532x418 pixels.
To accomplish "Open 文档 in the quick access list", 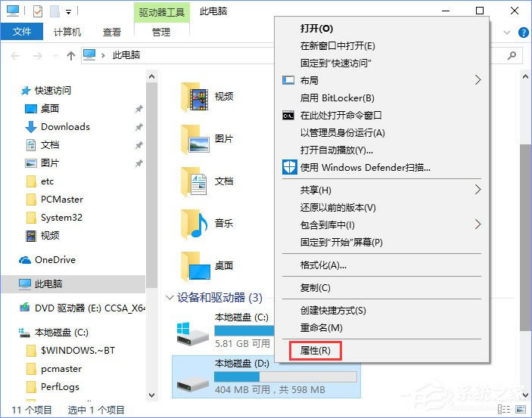I will click(x=50, y=145).
